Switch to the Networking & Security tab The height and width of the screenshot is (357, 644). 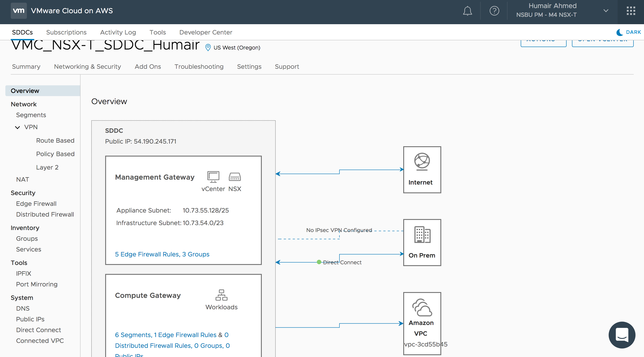pos(87,67)
